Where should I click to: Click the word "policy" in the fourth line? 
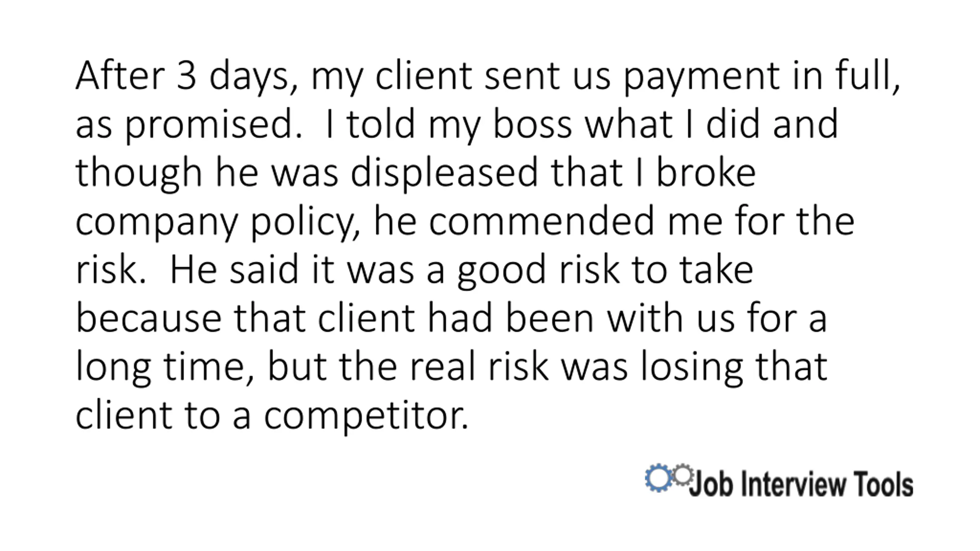pyautogui.click(x=305, y=222)
